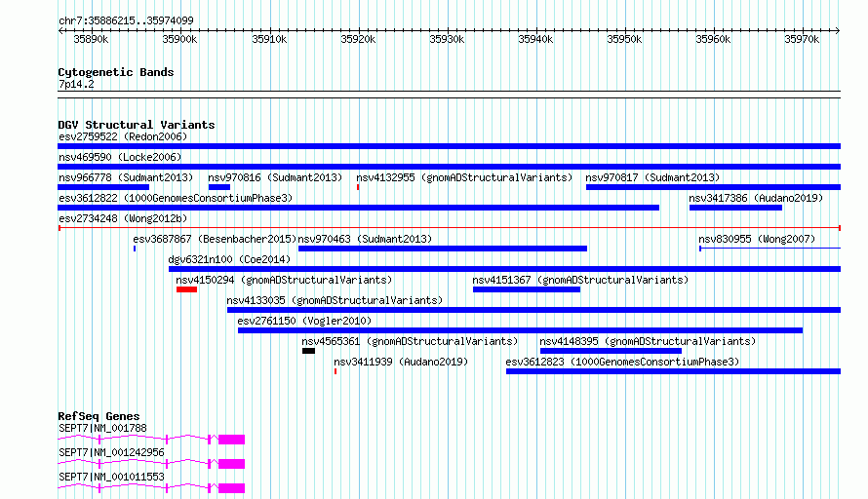868x499 pixels.
Task: Click the 35970k ruler tick label
Action: tap(802, 39)
